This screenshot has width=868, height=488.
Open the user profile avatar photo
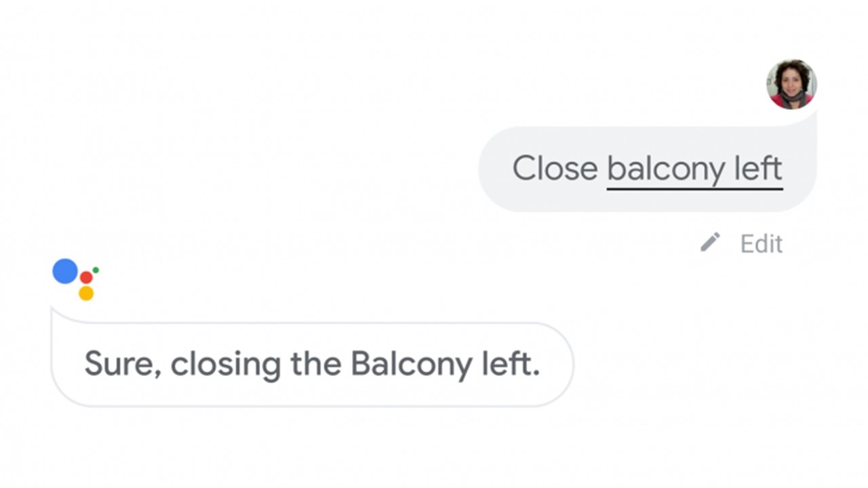[791, 84]
